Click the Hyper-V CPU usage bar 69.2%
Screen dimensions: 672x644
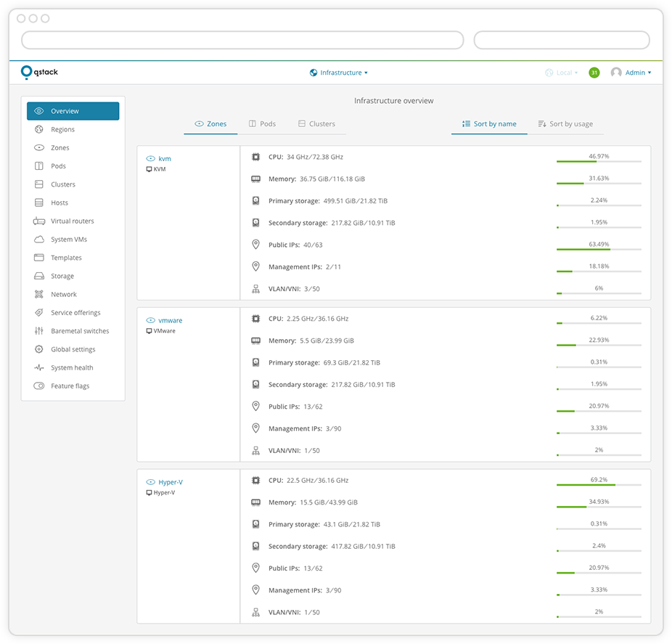[599, 485]
